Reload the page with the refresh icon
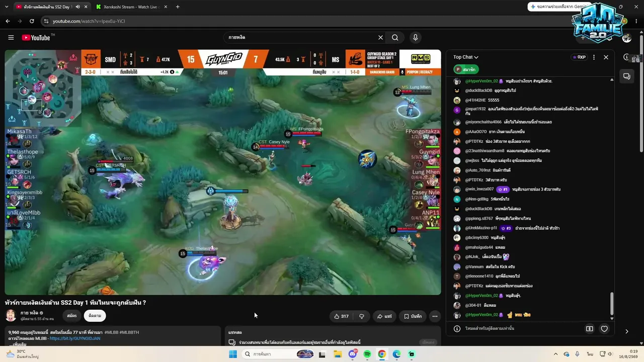Image resolution: width=644 pixels, height=362 pixels. [x=32, y=21]
